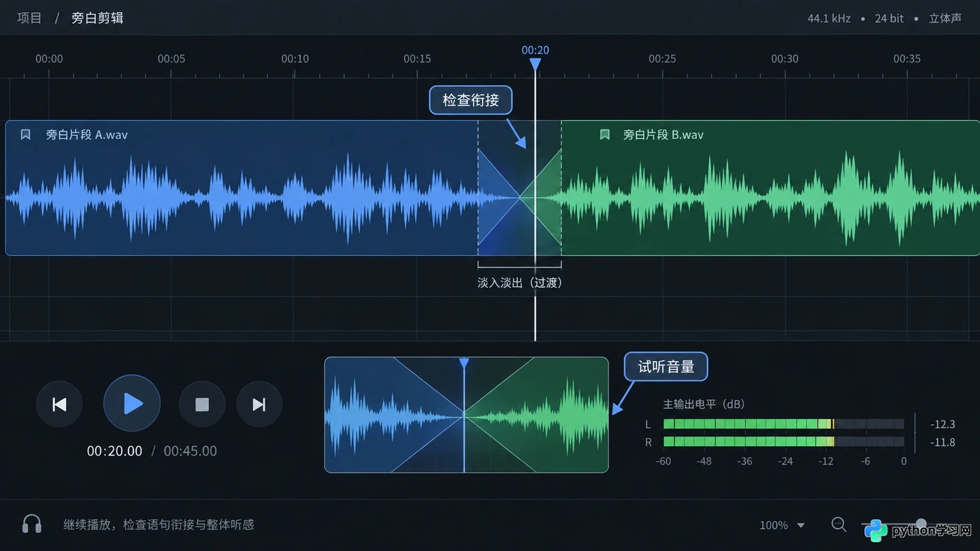The image size is (980, 551).
Task: Click the playhead marker at 00:20
Action: (536, 64)
